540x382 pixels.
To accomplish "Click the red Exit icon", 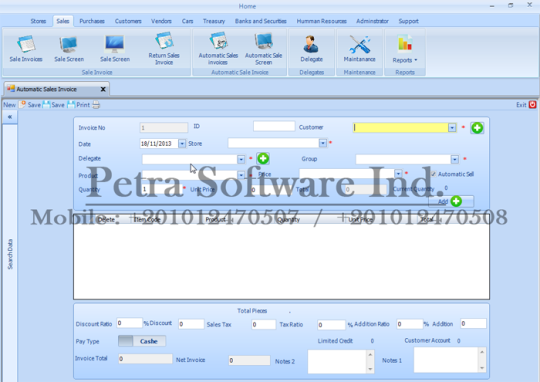I will click(x=532, y=104).
